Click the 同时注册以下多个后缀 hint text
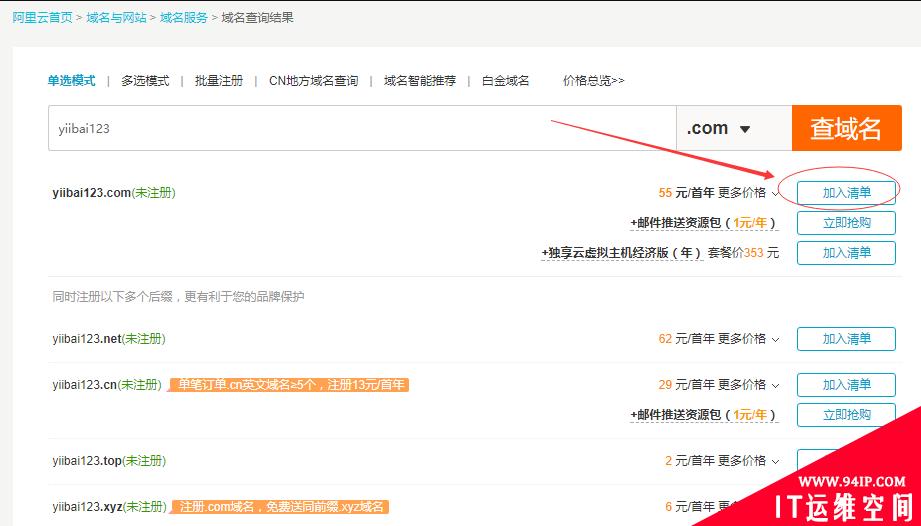The height and width of the screenshot is (526, 921). tap(179, 296)
